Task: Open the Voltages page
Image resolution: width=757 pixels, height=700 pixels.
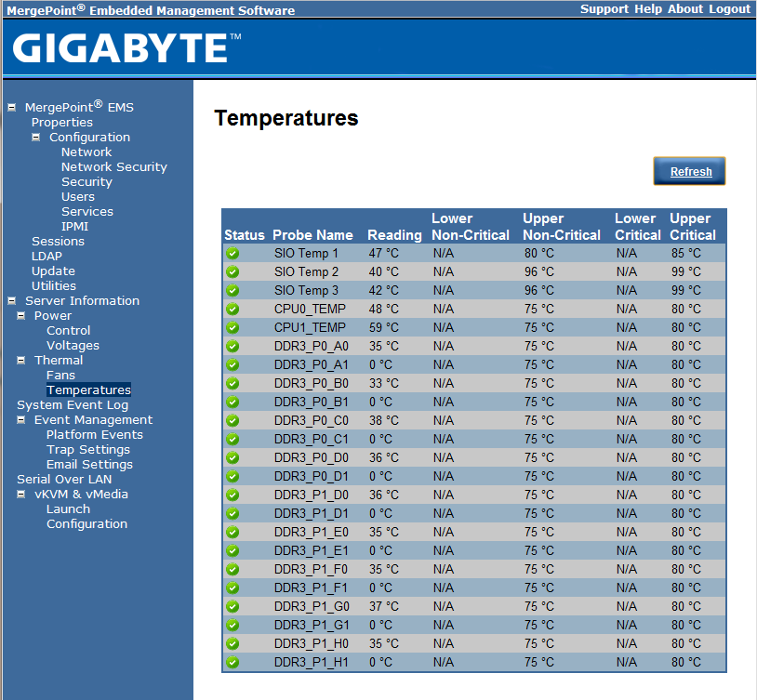Action: [x=73, y=346]
